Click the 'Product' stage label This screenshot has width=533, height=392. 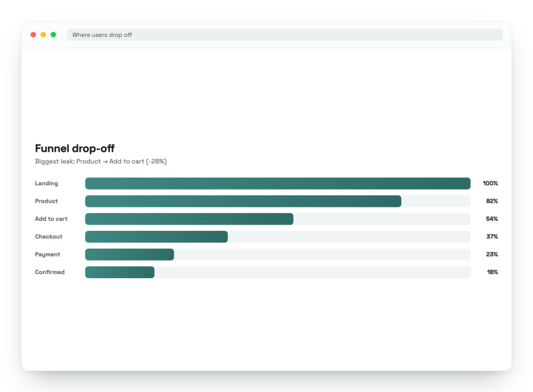(46, 201)
